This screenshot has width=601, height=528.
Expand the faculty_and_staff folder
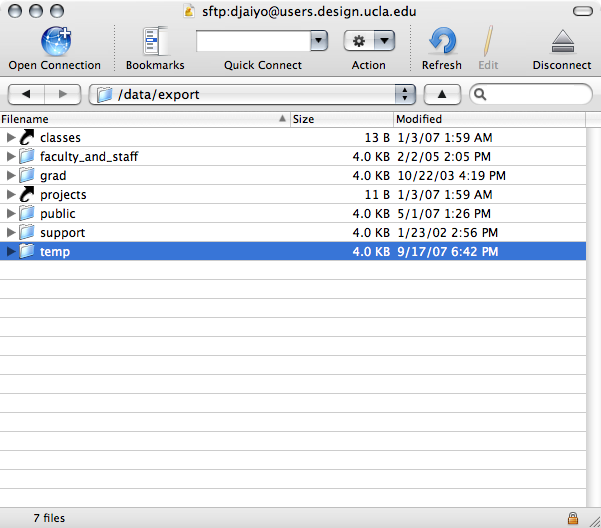pyautogui.click(x=11, y=156)
